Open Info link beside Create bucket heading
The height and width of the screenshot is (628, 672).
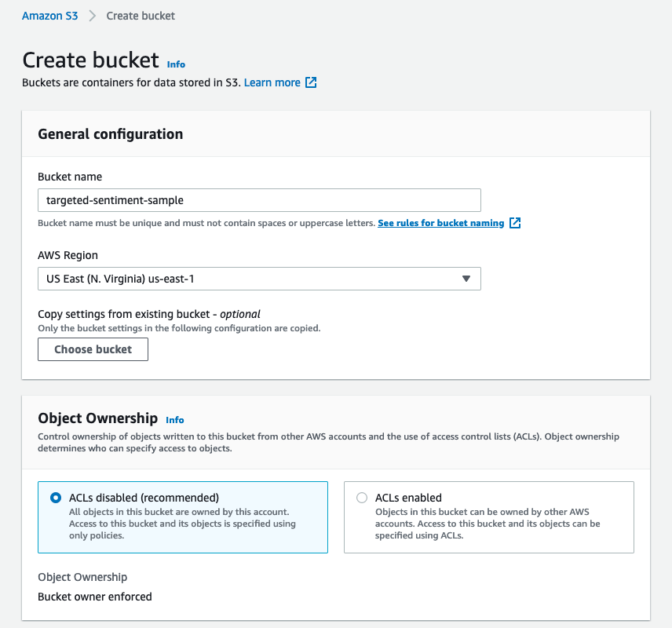pyautogui.click(x=176, y=64)
